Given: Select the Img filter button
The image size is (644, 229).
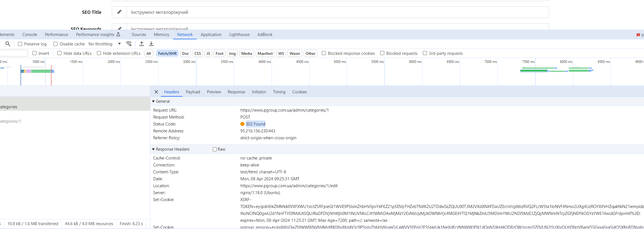Looking at the screenshot, I should [x=232, y=53].
